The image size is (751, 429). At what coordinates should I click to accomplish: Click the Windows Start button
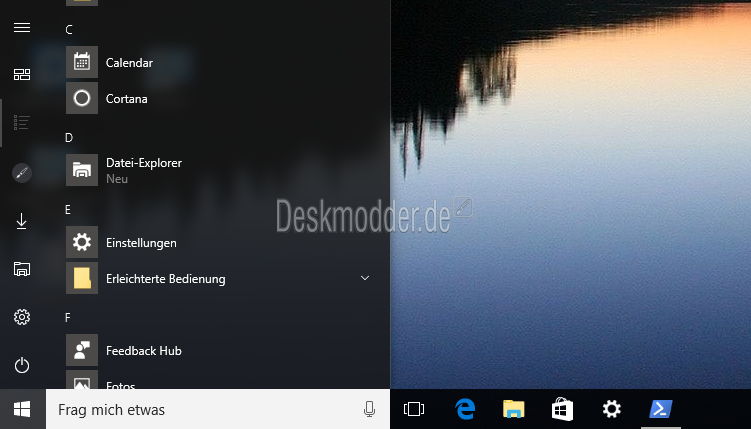(x=23, y=409)
